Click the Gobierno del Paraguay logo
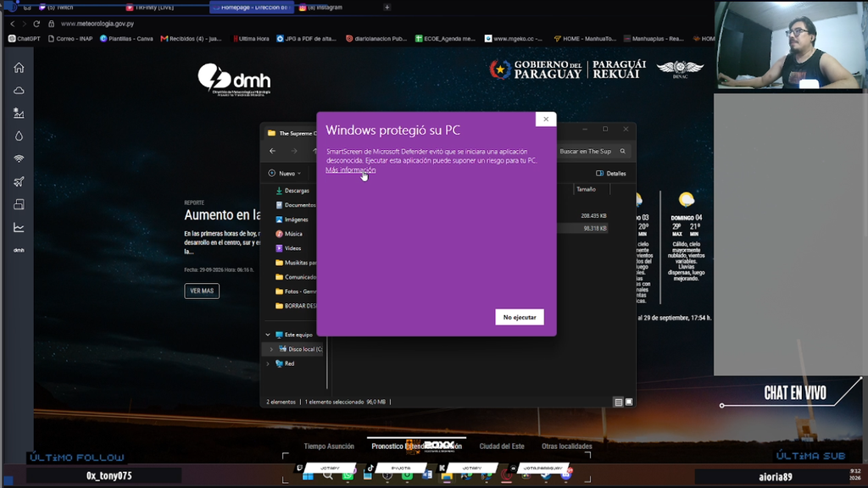 pos(536,69)
